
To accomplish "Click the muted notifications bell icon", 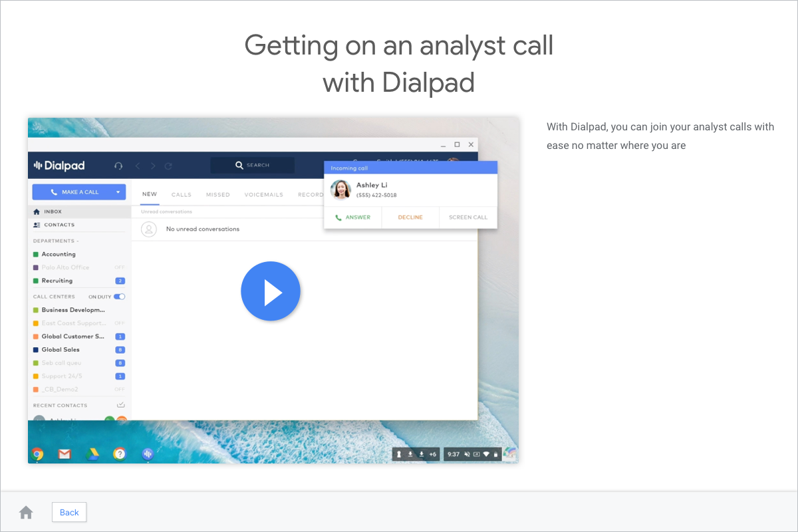I will click(x=467, y=454).
